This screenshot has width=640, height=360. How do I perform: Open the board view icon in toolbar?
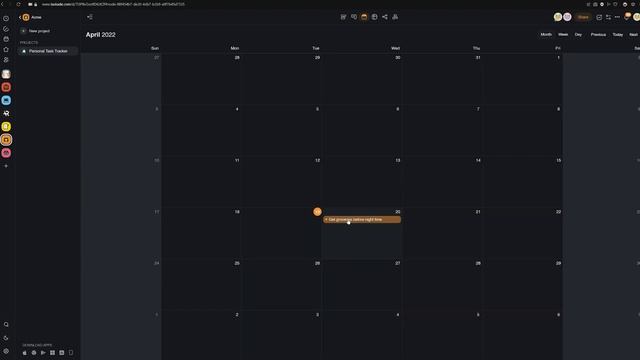pyautogui.click(x=374, y=17)
